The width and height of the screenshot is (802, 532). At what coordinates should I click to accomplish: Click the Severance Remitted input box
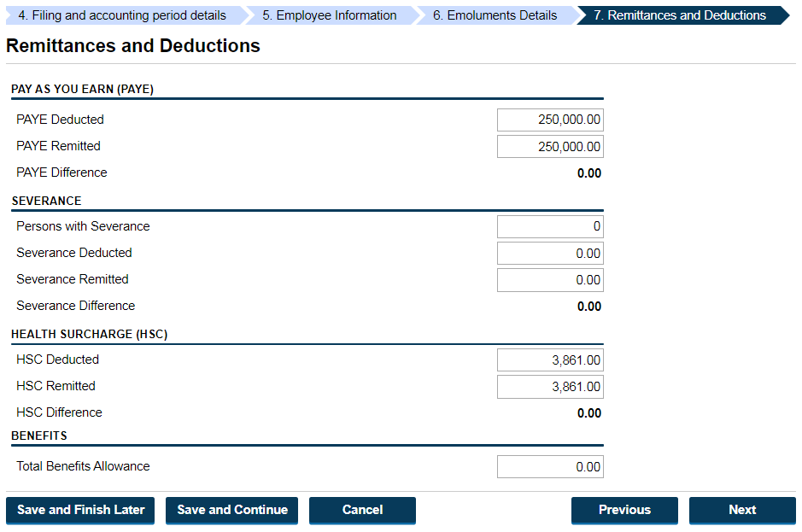(550, 280)
